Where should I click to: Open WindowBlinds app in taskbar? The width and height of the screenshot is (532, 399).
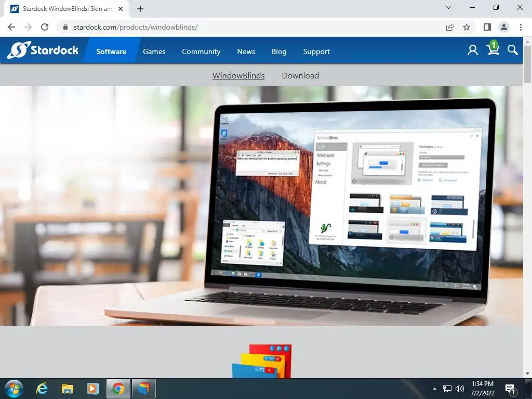tap(144, 389)
